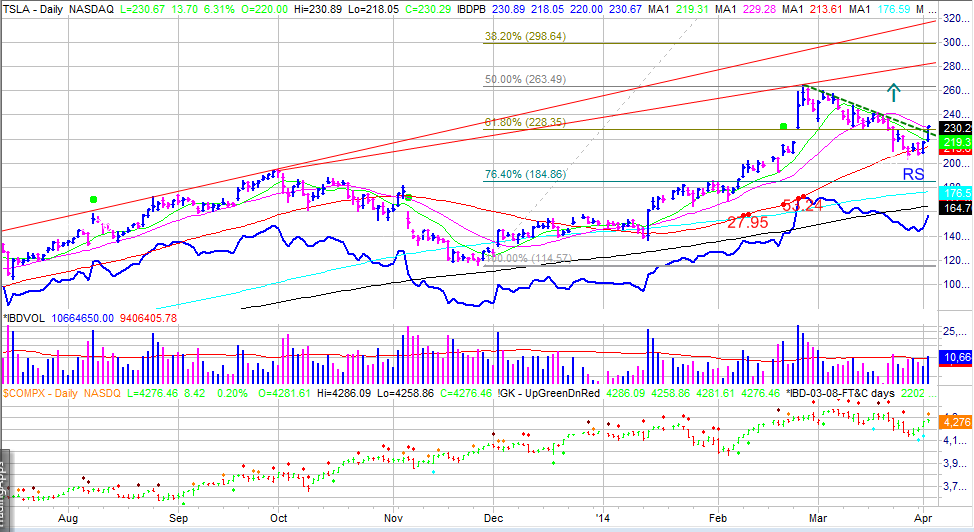Click the green square marker near 61.80% line
This screenshot has height=532, width=974.
783,126
